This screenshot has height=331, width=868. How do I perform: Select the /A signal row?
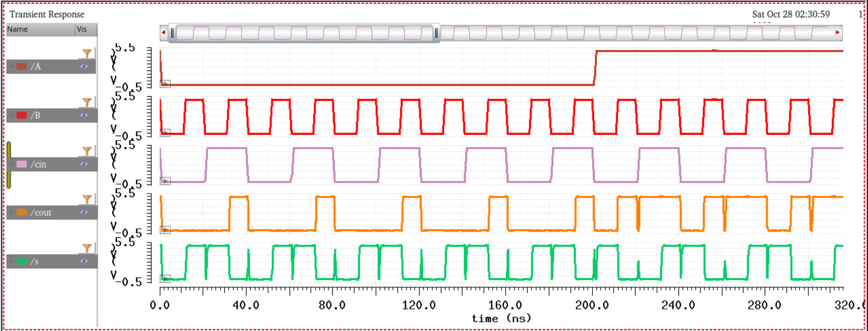coord(52,66)
